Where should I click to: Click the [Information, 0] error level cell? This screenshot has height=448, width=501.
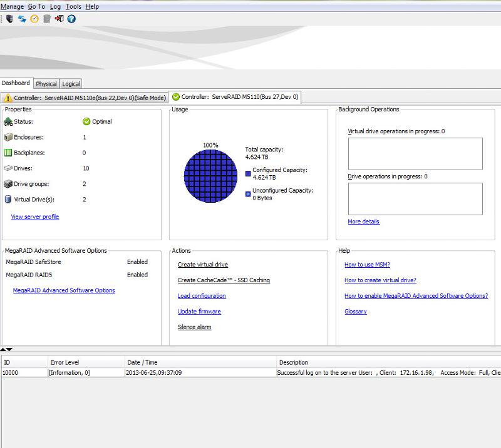[x=86, y=373]
